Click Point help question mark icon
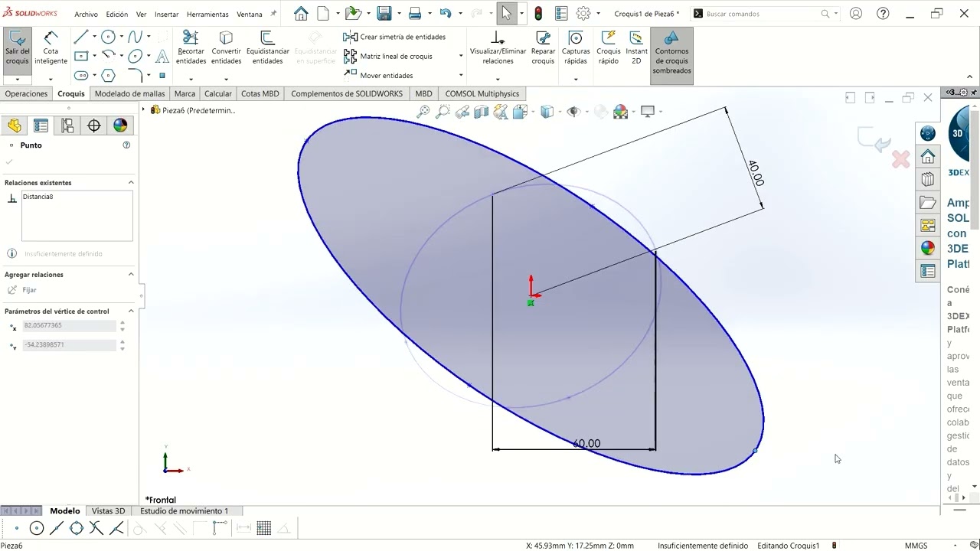 pyautogui.click(x=126, y=145)
